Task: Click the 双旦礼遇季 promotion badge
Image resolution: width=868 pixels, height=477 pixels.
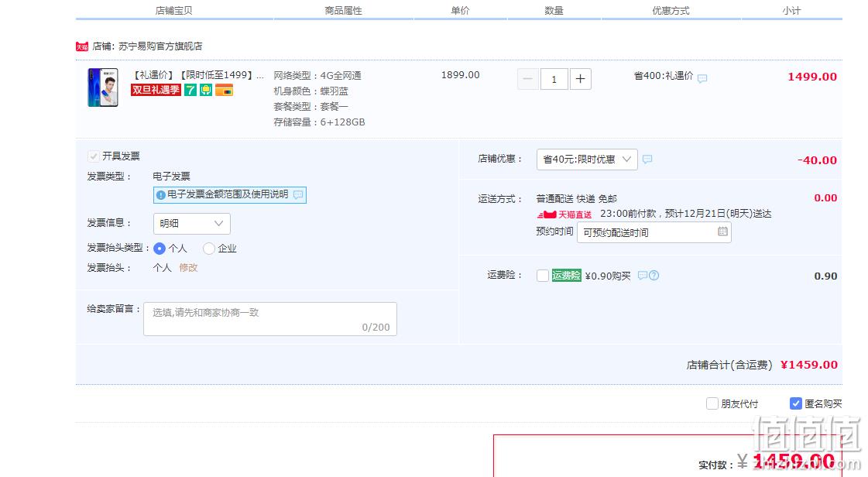Action: pos(156,90)
